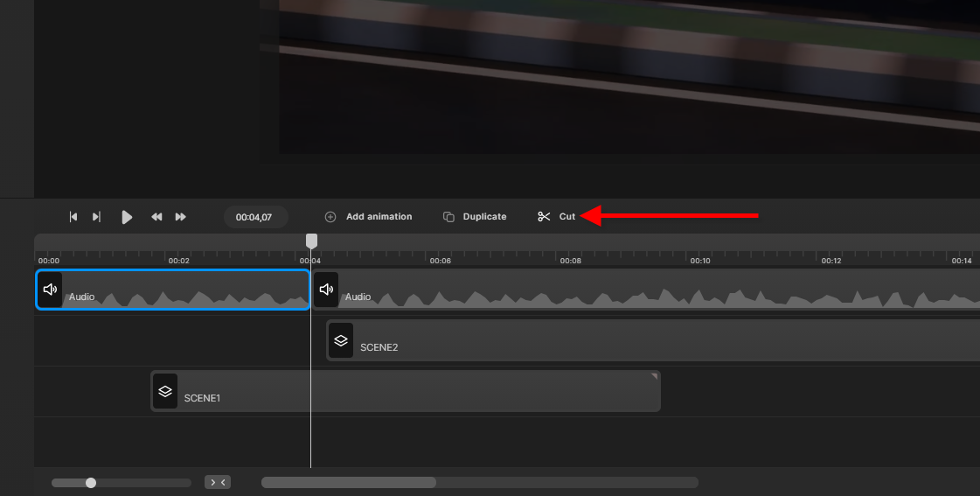
Task: Click the Add animation button
Action: click(369, 216)
